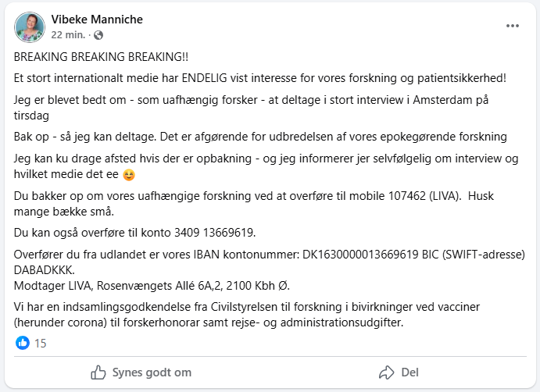Open the three-dot post options menu
The height and width of the screenshot is (392, 540).
pos(513,26)
